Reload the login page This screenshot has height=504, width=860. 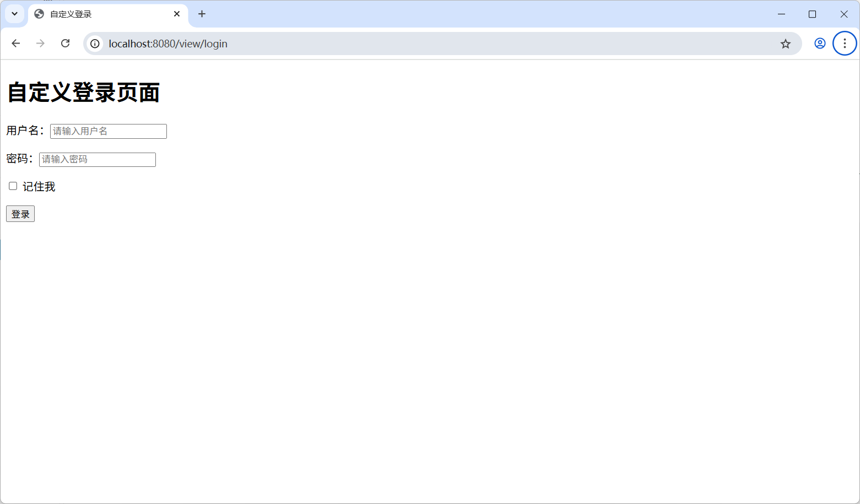(x=65, y=44)
